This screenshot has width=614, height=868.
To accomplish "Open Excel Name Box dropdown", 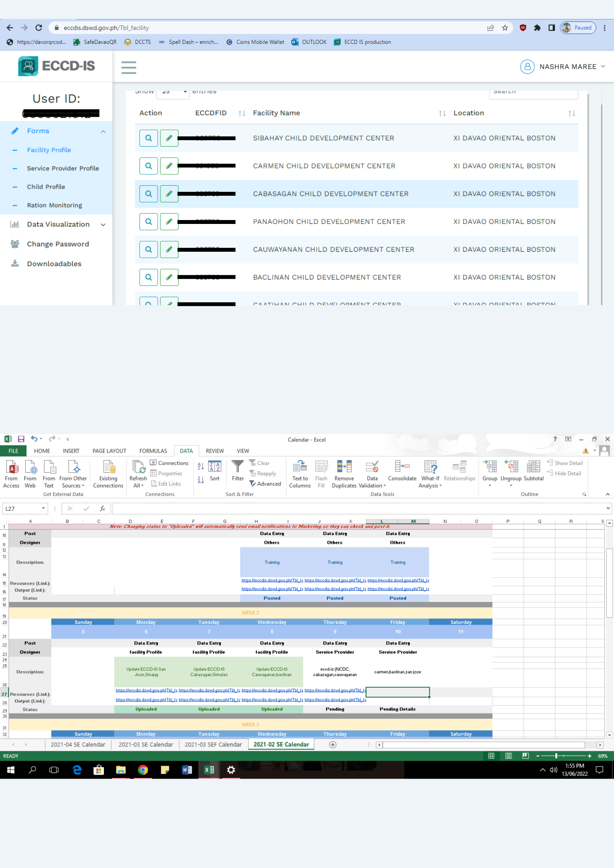I will point(43,509).
